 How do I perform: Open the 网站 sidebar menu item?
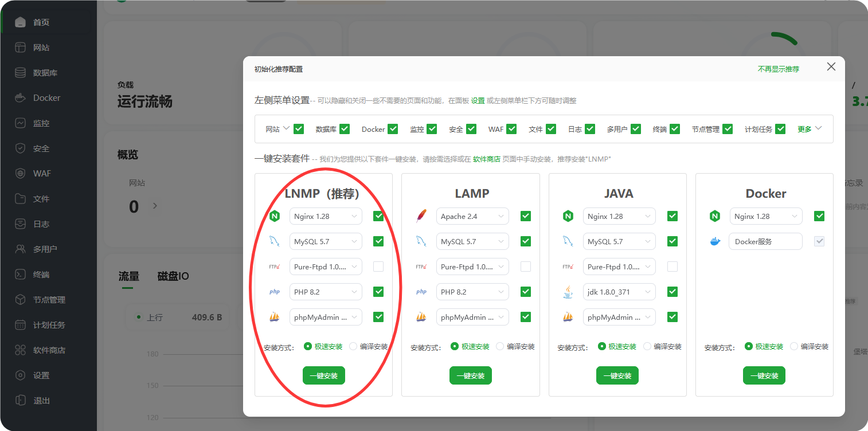coord(49,48)
